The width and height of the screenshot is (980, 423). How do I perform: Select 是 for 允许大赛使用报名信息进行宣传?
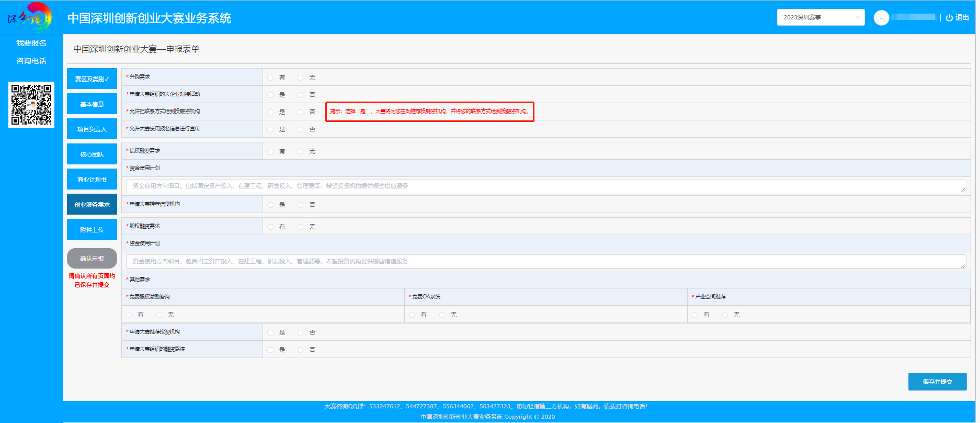point(270,129)
